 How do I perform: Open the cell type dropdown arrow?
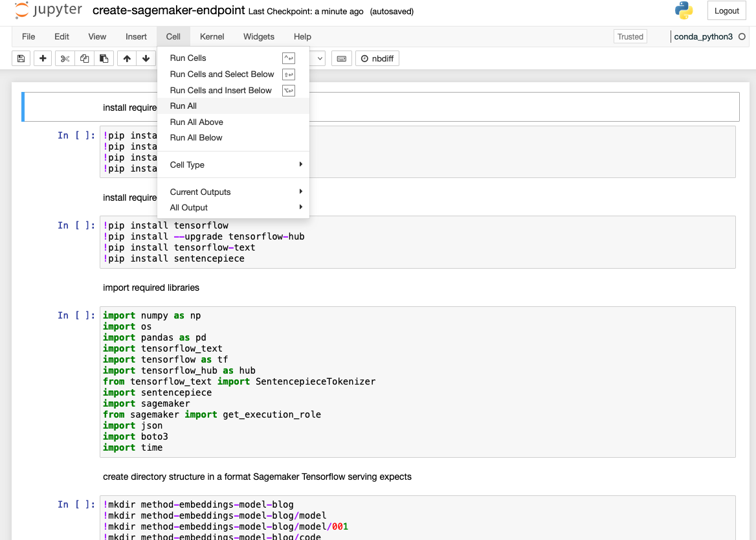tap(319, 58)
